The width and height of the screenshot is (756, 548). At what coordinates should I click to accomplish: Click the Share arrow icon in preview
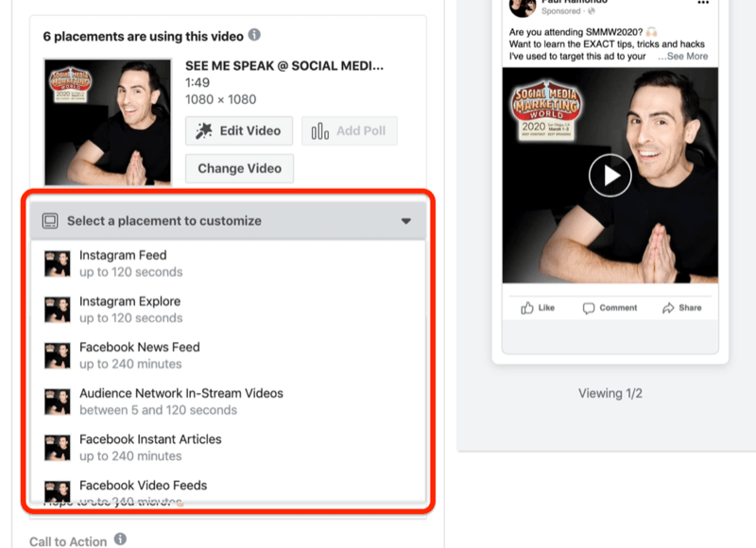pyautogui.click(x=668, y=308)
